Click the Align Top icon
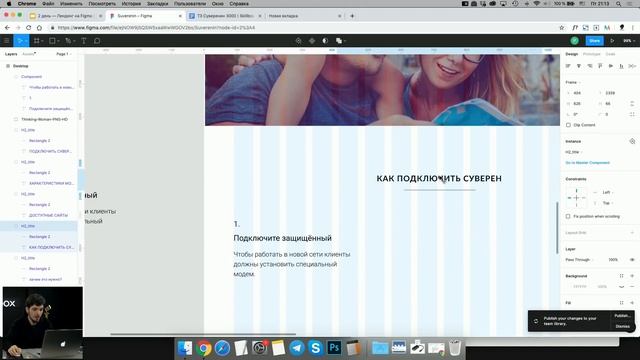Image resolution: width=640 pixels, height=360 pixels. [600, 66]
